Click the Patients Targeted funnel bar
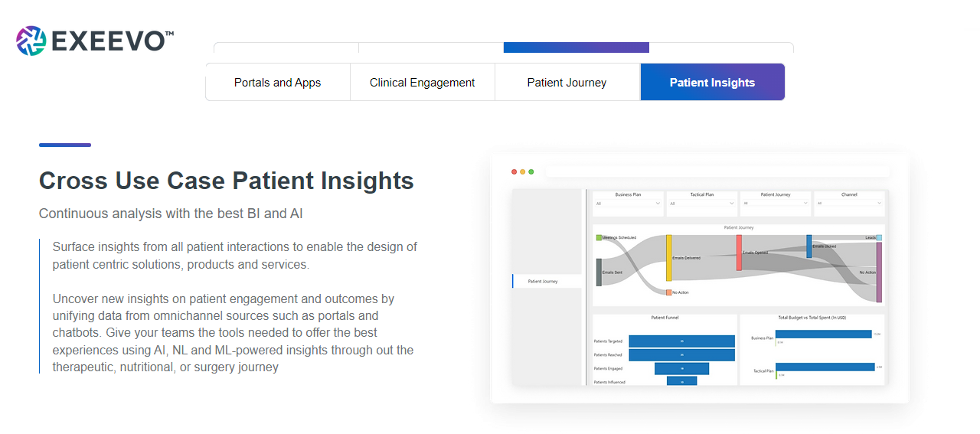 [681, 341]
